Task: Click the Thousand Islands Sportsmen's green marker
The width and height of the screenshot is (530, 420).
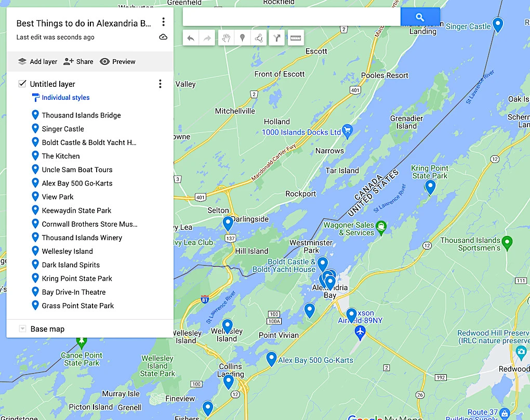Action: [507, 243]
